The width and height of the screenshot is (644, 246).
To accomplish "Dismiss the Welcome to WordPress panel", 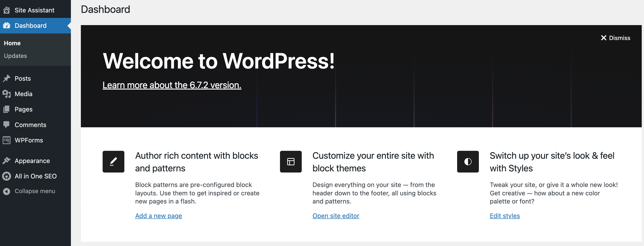I will coord(615,38).
